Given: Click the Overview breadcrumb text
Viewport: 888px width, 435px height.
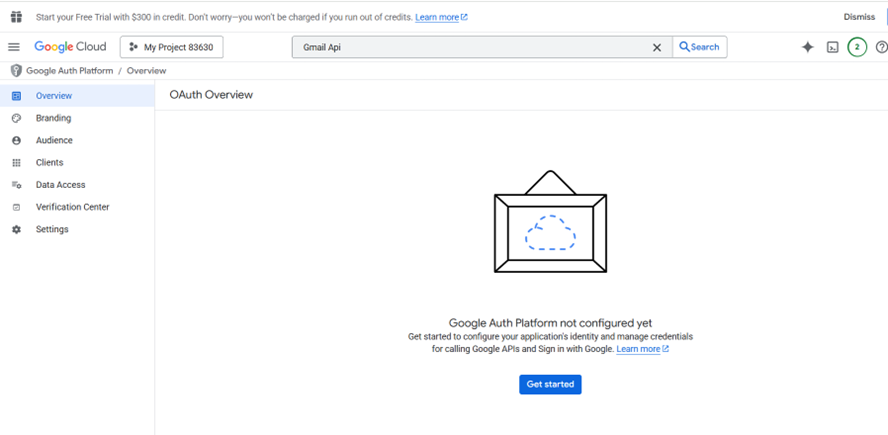Looking at the screenshot, I should tap(147, 71).
